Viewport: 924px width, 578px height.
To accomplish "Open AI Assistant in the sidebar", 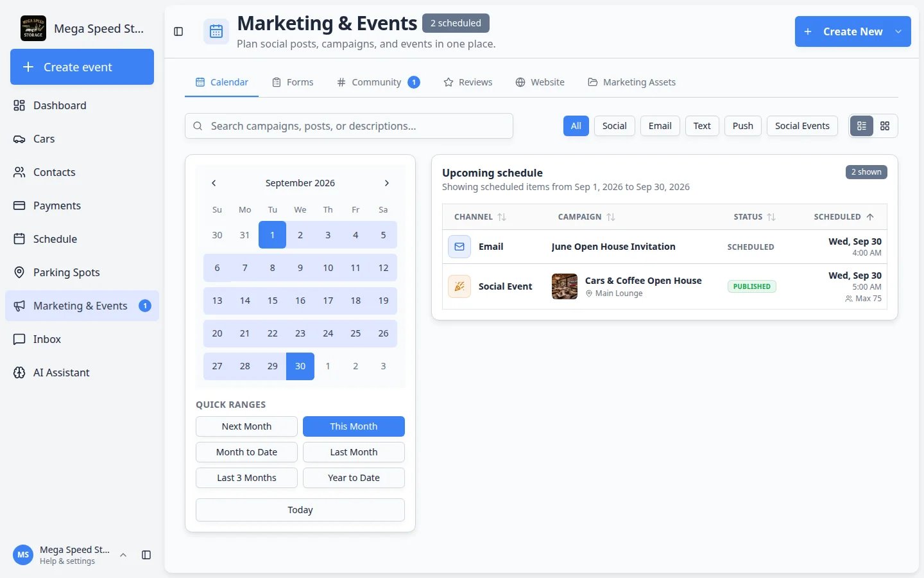I will click(82, 372).
